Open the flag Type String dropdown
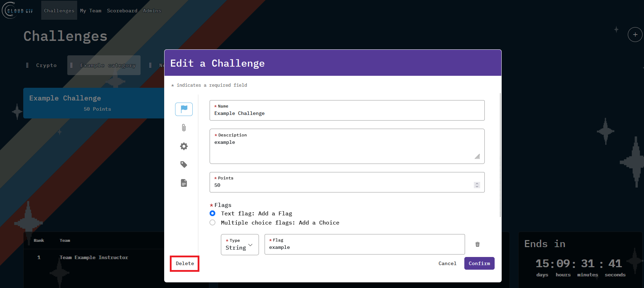 (240, 245)
